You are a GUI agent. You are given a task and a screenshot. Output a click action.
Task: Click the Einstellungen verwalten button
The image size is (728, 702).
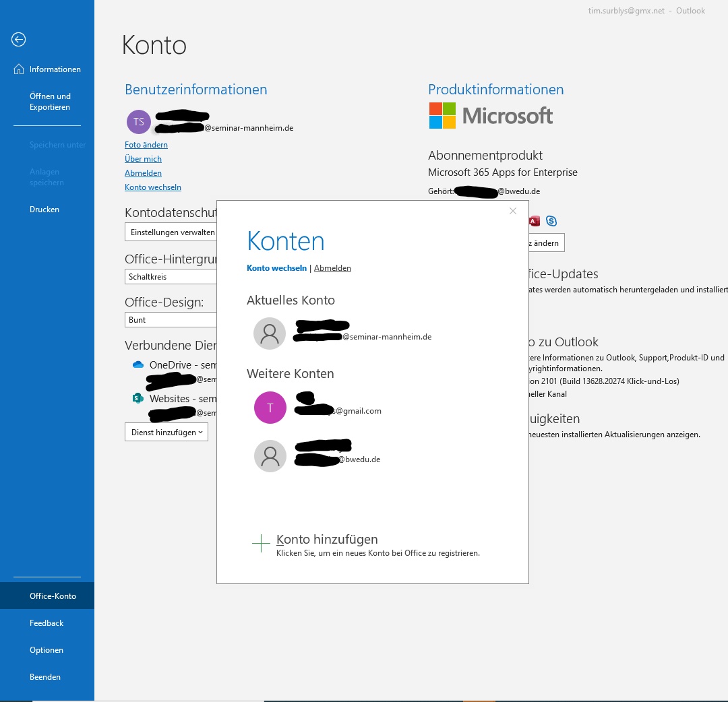pos(171,232)
